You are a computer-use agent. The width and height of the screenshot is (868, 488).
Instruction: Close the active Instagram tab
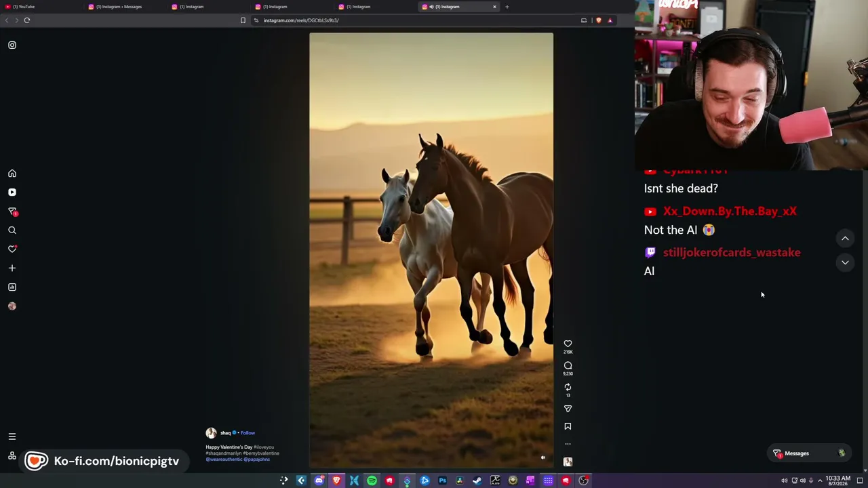coord(494,7)
